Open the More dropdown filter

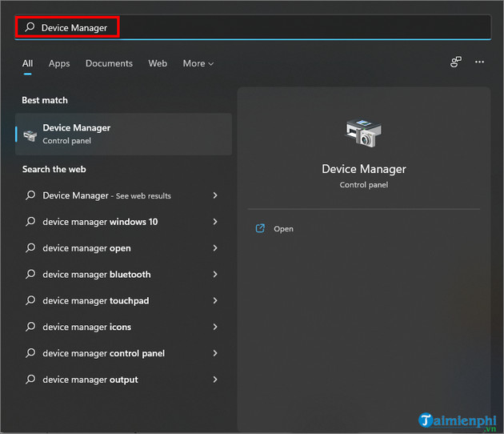198,63
